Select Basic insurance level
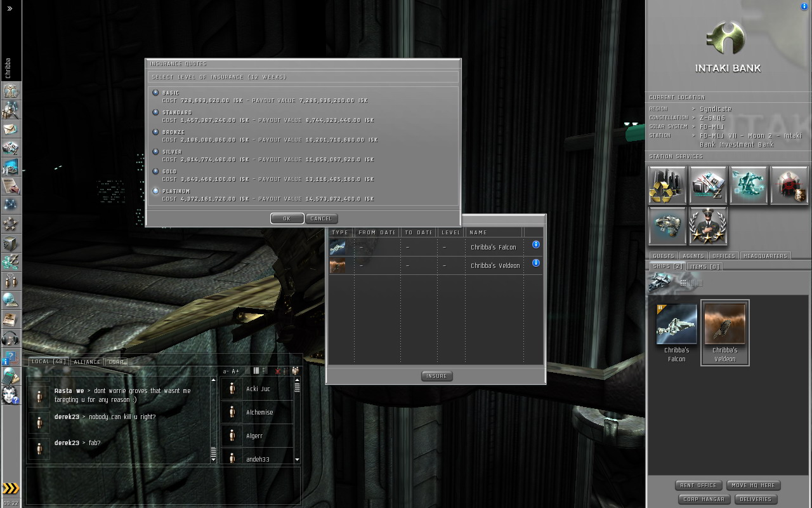This screenshot has height=508, width=812. [x=155, y=93]
